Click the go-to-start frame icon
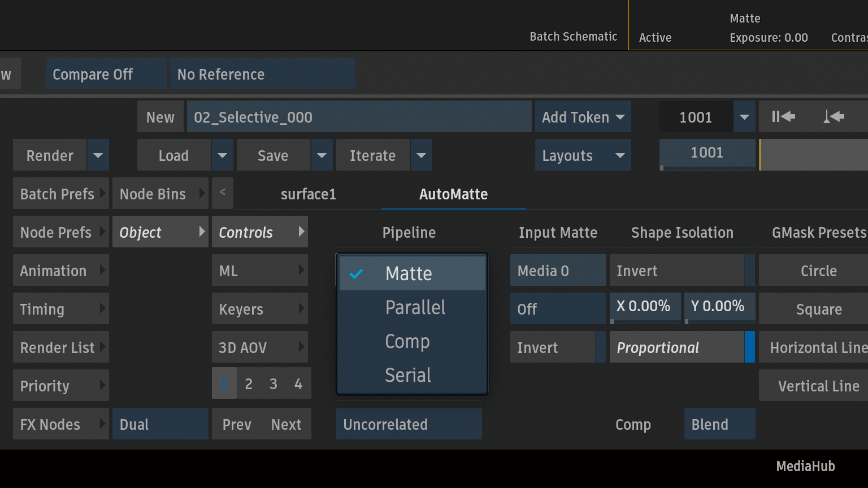This screenshot has height=488, width=868. [x=783, y=117]
